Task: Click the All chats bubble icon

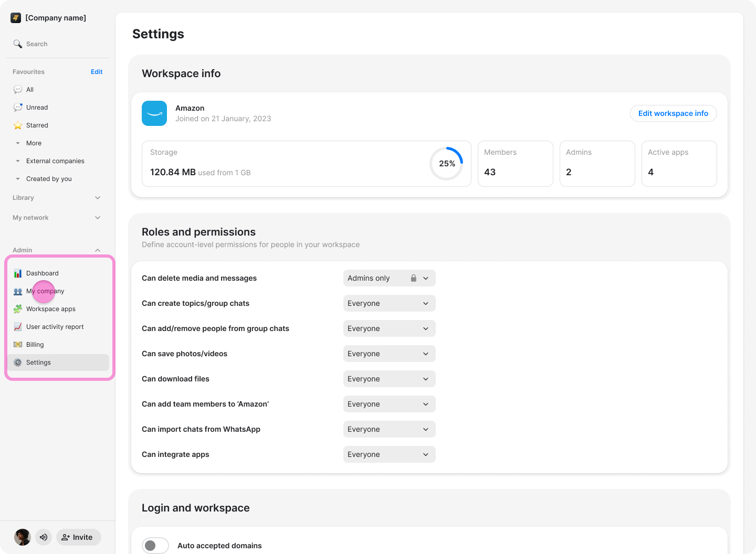Action: 18,90
